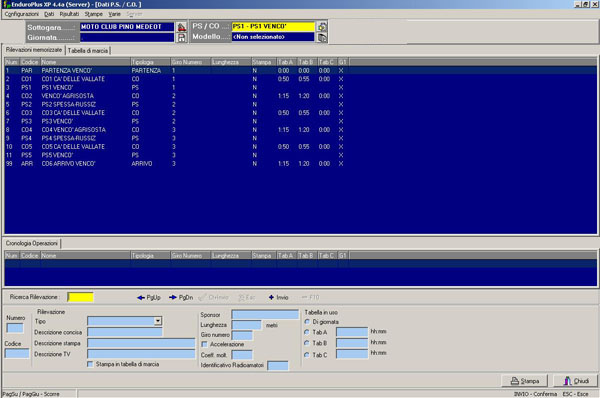This screenshot has width=600, height=398.
Task: Select row C01 CA' DELLE VALLATE
Action: 300,79
